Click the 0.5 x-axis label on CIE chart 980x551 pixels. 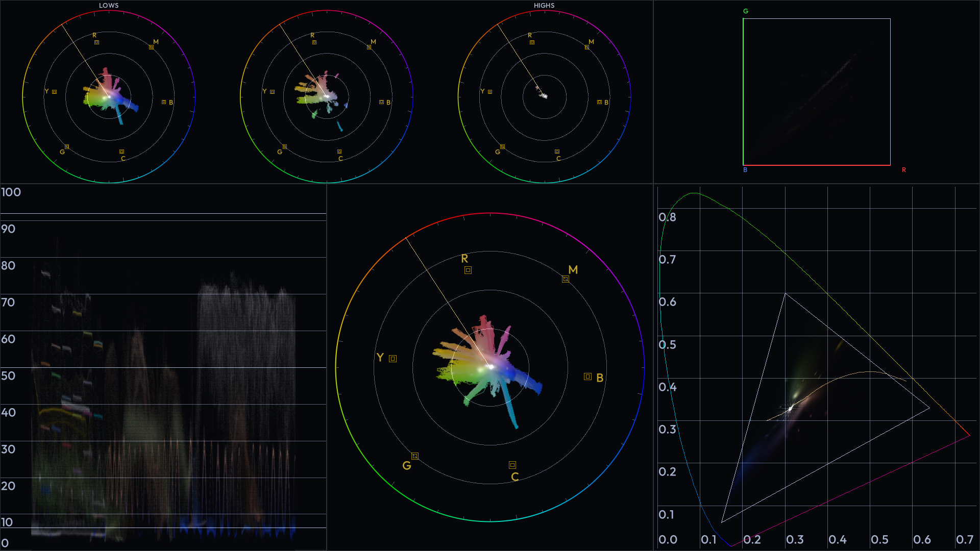(x=879, y=540)
